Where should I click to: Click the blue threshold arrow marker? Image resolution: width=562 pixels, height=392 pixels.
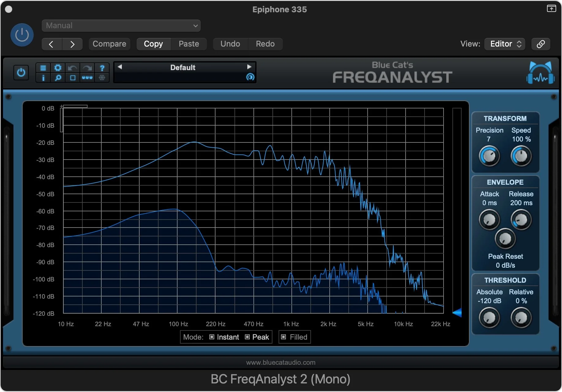(457, 313)
